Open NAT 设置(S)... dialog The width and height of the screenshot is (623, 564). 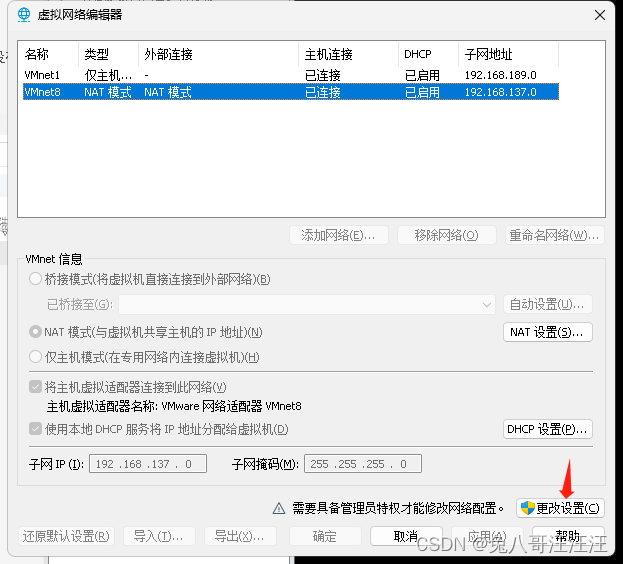click(x=548, y=332)
